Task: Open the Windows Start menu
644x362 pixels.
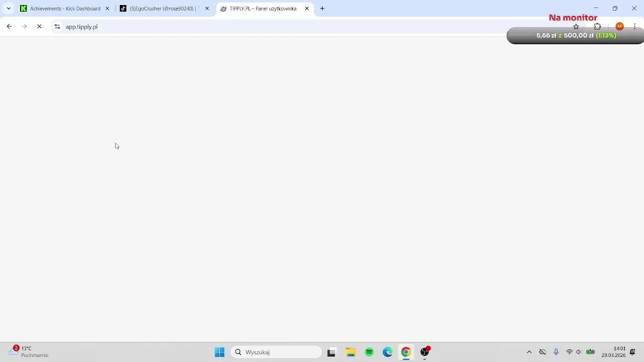Action: [x=219, y=352]
